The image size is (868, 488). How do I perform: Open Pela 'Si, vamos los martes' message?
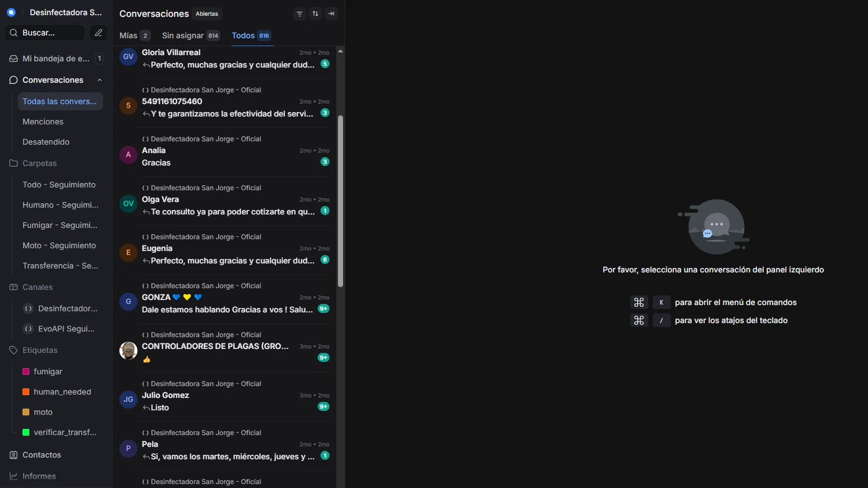[x=224, y=446]
